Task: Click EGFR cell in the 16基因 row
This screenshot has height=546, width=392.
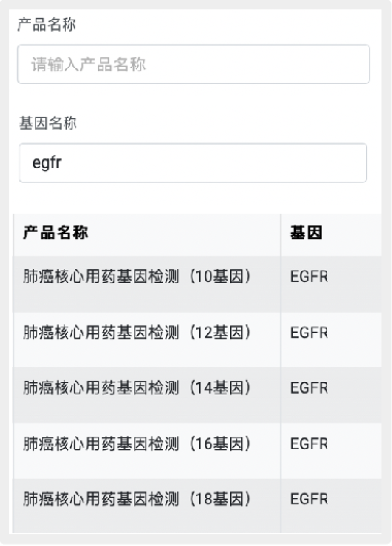Action: (x=310, y=444)
